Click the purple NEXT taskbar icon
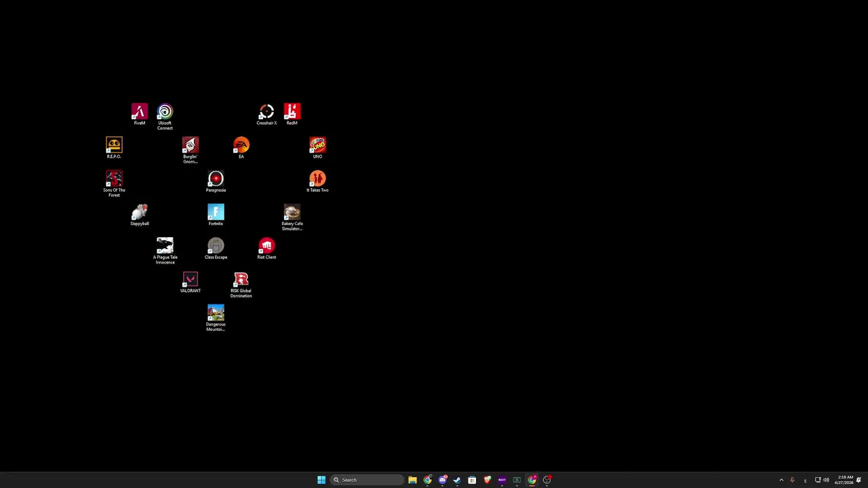868x488 pixels. 502,480
